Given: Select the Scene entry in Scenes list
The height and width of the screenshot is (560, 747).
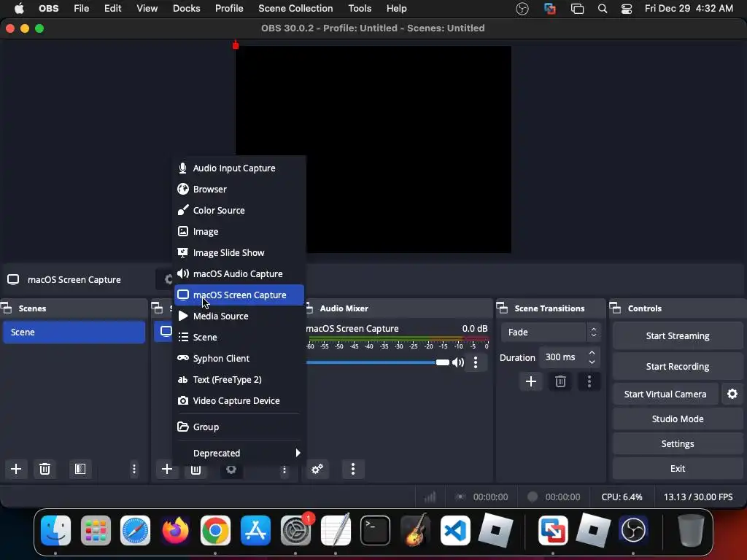Looking at the screenshot, I should [74, 332].
